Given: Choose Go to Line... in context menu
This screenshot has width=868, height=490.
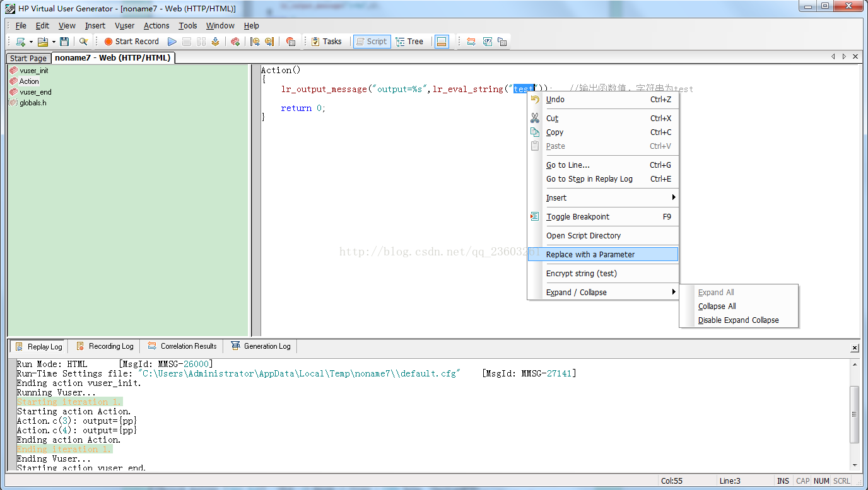Looking at the screenshot, I should [x=602, y=165].
